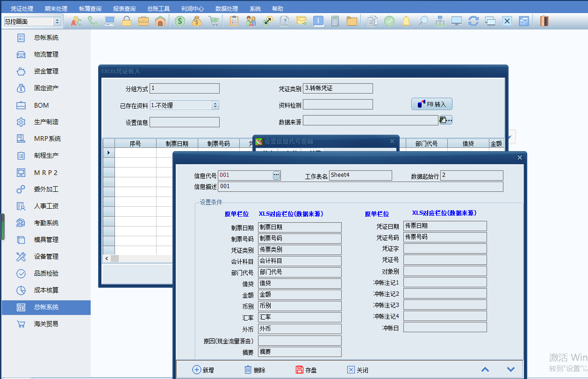
Task: Click the yellow bell notification icon
Action: pos(406,21)
